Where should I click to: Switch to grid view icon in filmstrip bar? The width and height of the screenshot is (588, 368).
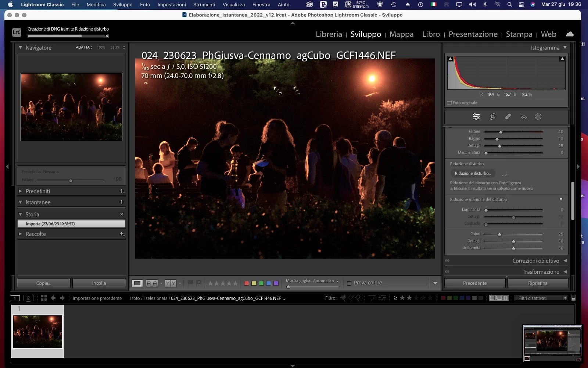tap(44, 298)
